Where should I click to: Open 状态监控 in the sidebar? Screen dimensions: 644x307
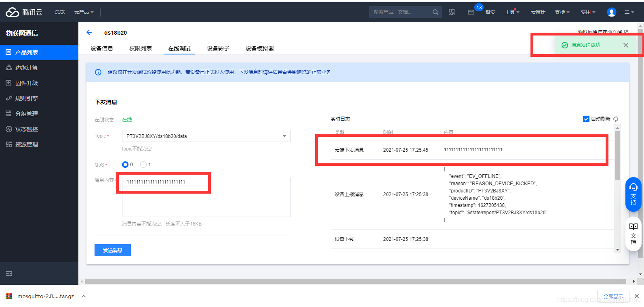(39, 129)
